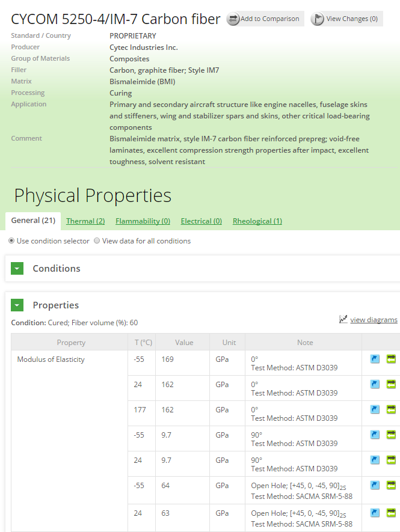Click the Properties section heading
400x532 pixels.
tap(56, 305)
